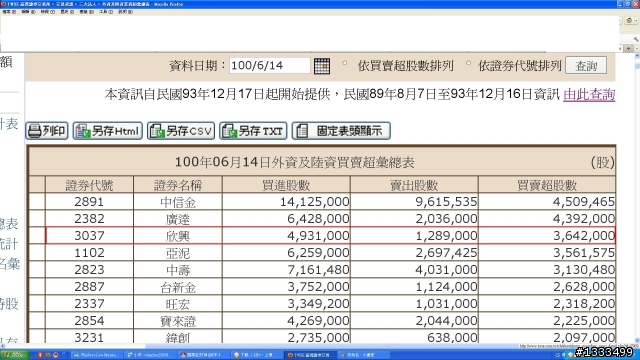Open the 說明 help menu

coord(125,12)
